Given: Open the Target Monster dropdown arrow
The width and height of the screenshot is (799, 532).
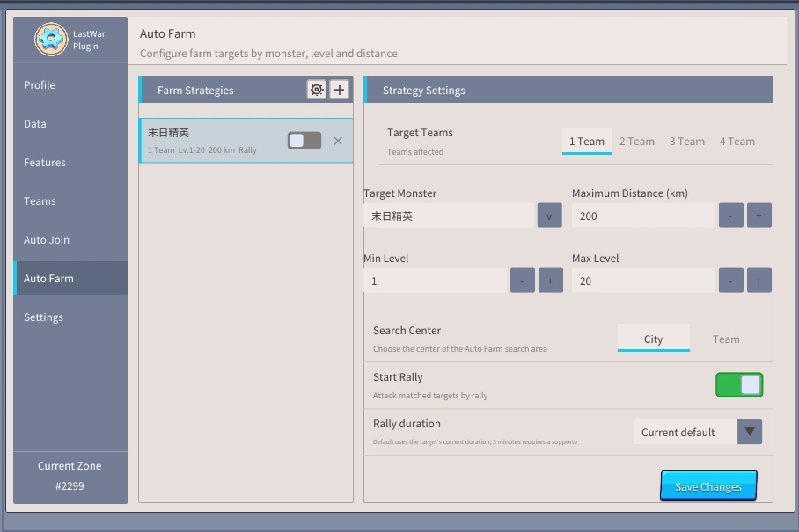Looking at the screenshot, I should tap(549, 215).
